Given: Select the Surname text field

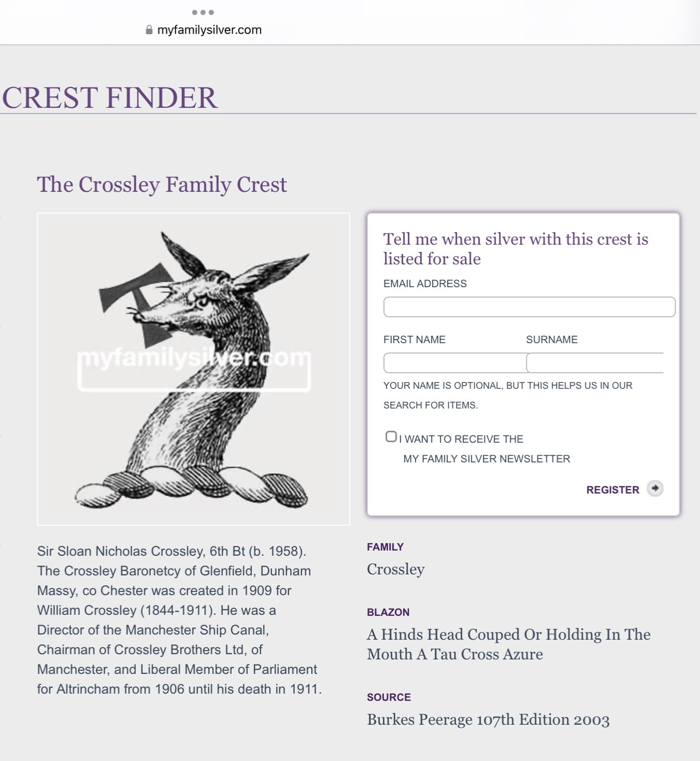Looking at the screenshot, I should tap(595, 363).
